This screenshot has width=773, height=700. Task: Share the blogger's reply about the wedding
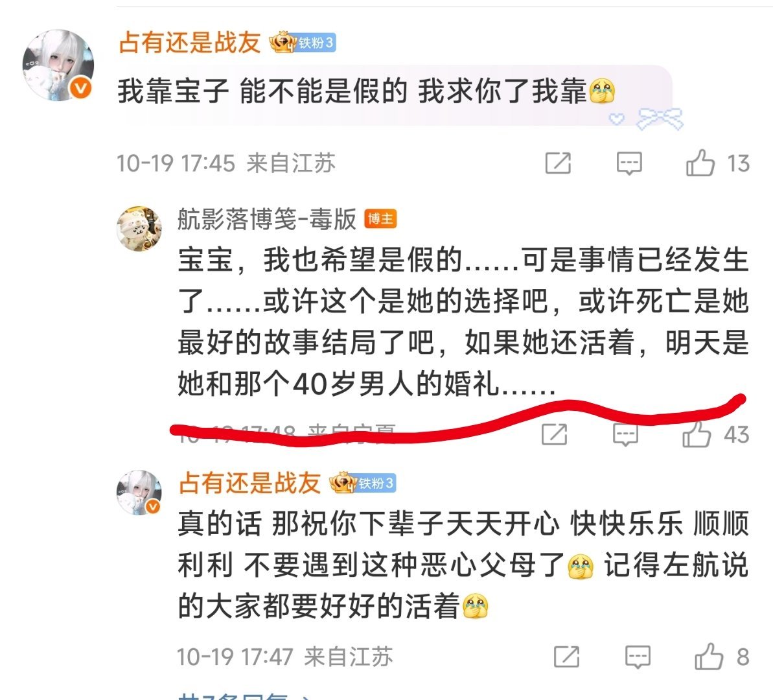tap(554, 434)
